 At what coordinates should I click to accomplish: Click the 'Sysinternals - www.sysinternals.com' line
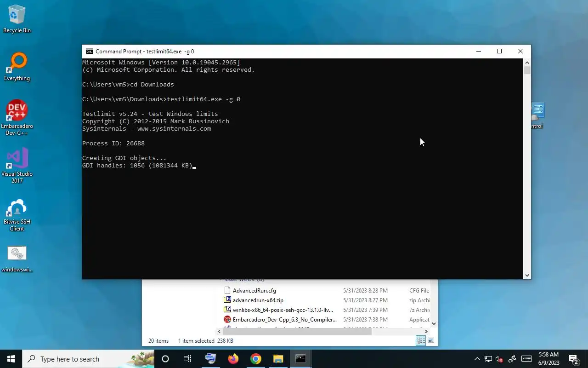coord(147,129)
